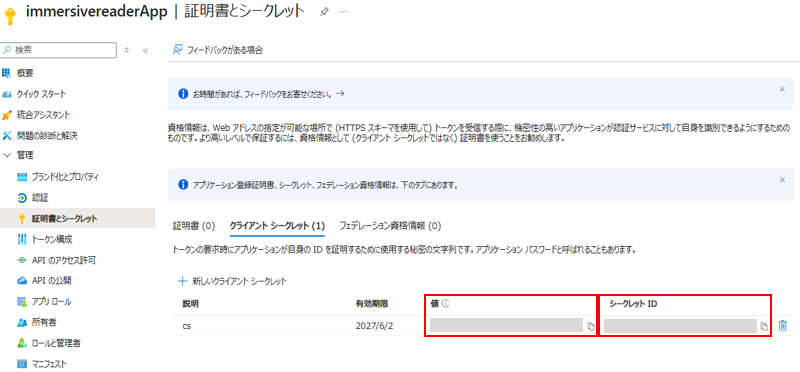Collapse the 管理 section

point(7,155)
